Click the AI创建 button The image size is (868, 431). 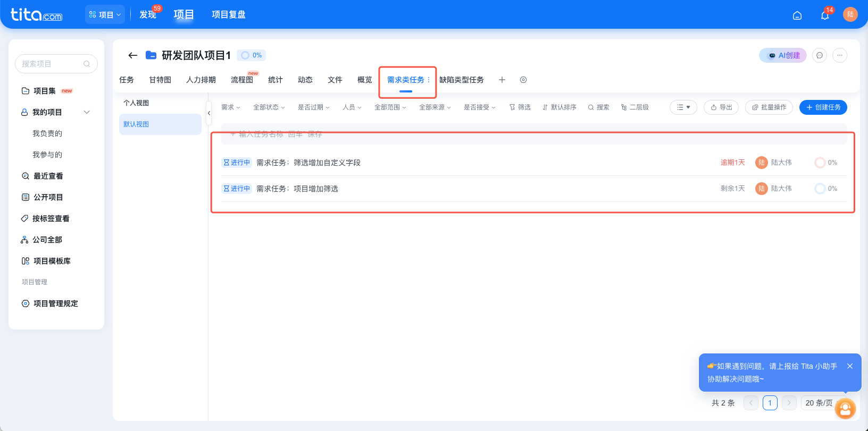coord(783,55)
